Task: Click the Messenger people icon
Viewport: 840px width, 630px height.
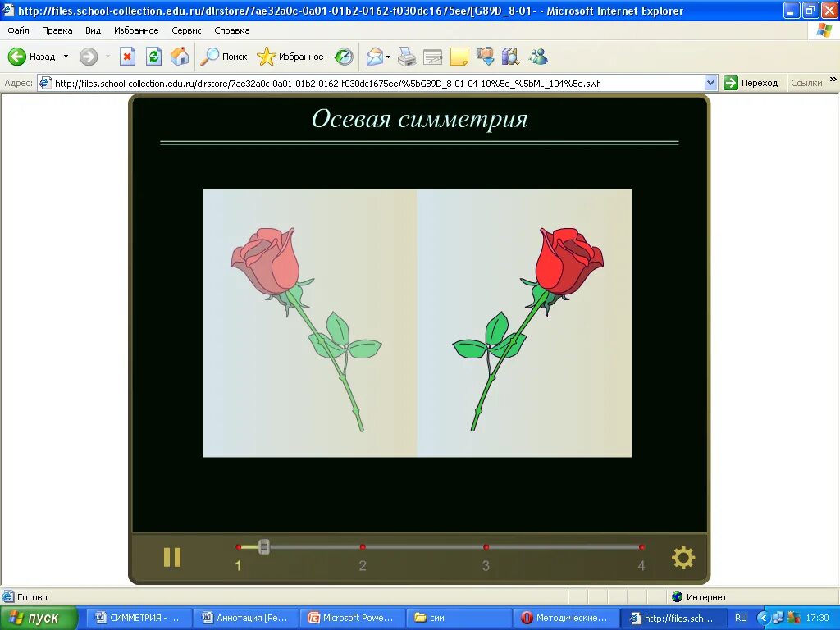Action: [x=538, y=57]
